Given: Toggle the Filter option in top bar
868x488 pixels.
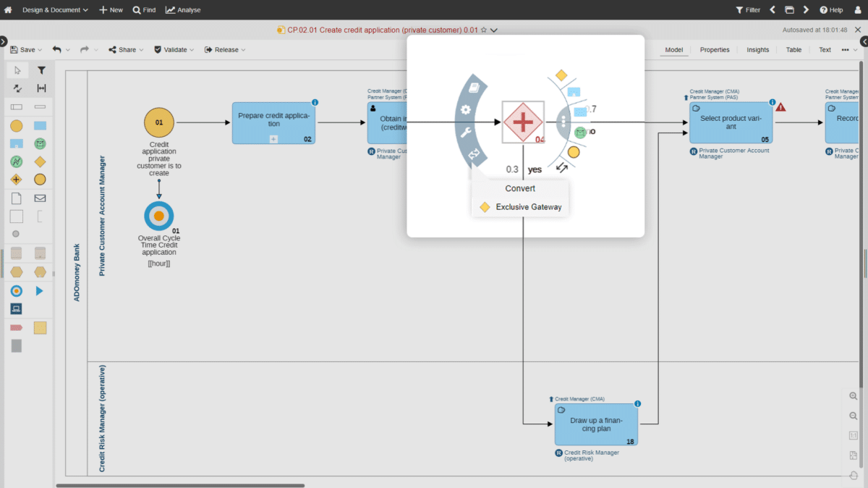Looking at the screenshot, I should pos(748,10).
